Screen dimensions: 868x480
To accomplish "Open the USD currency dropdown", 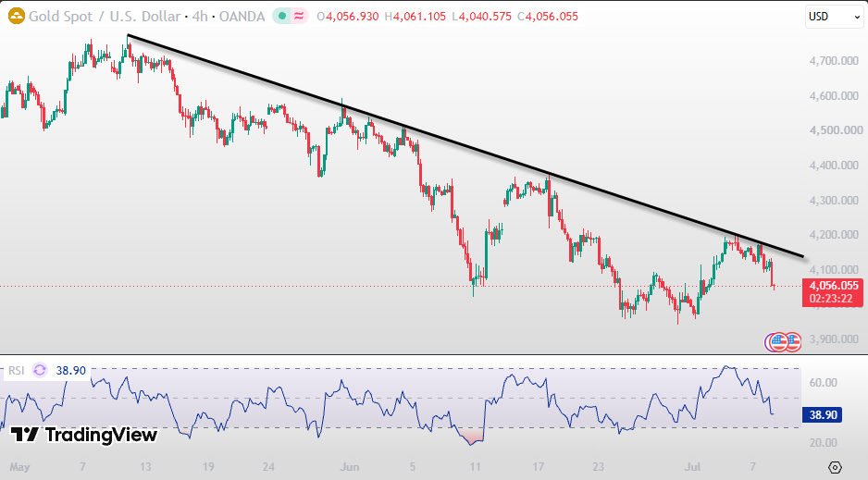I will [835, 17].
